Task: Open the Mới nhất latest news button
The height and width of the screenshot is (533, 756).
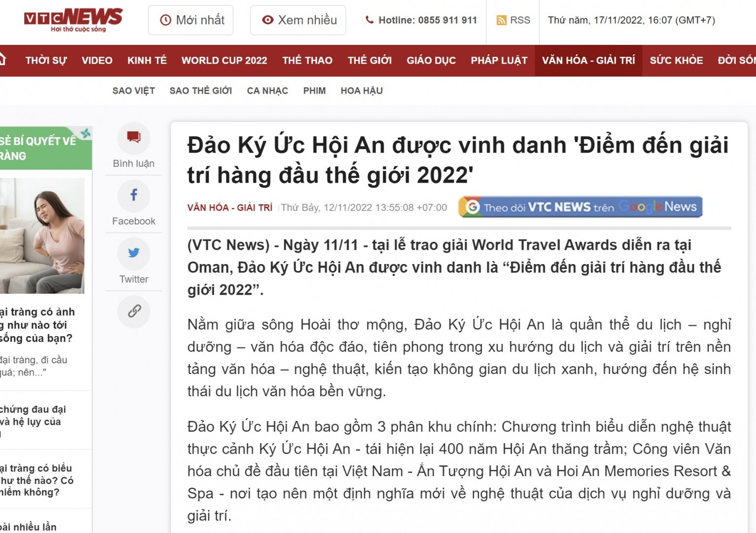Action: pos(191,20)
